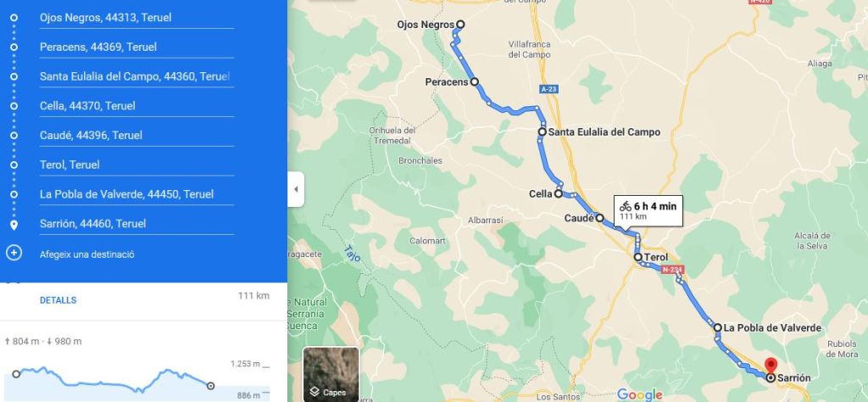Click the Terol waypoint marker on map
This screenshot has width=868, height=402.
pos(637,257)
